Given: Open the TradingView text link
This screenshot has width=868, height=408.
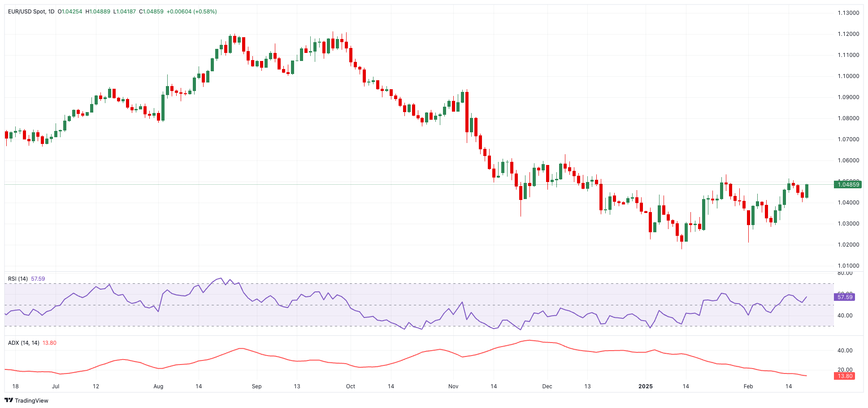Looking at the screenshot, I should 31,400.
